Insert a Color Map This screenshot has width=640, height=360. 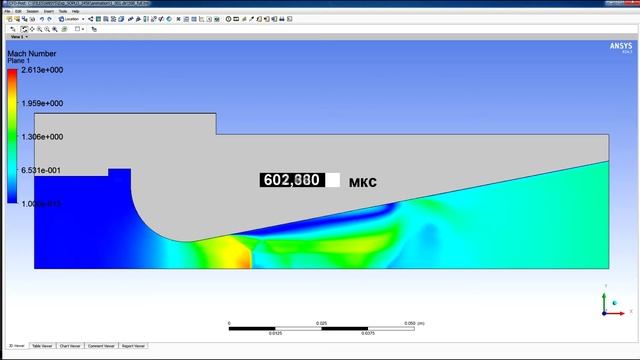pos(169,19)
